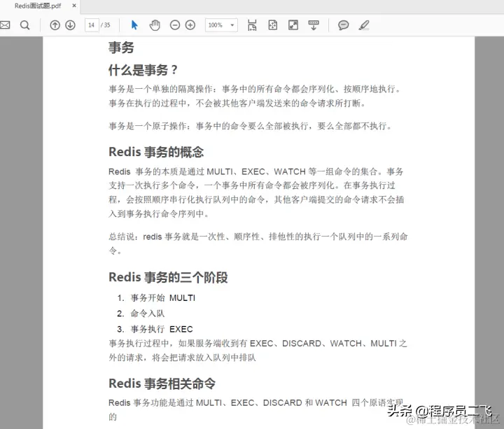Click list item 事务开始 MULTI
The image size is (504, 429).
(162, 298)
